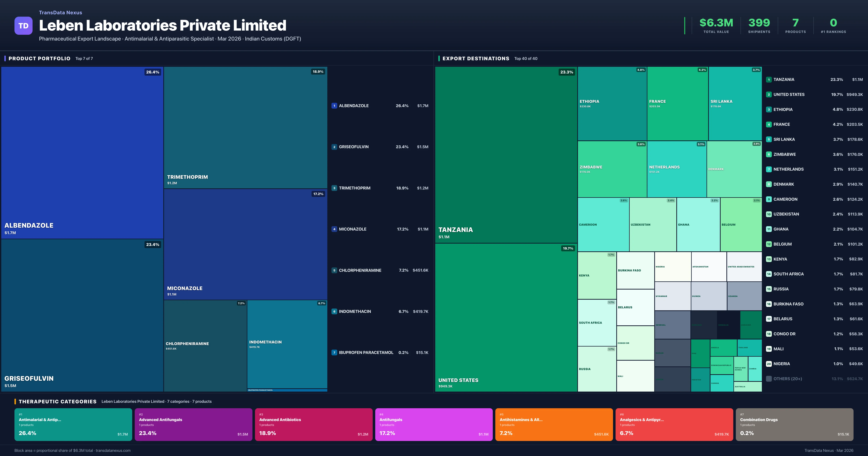Click the Product Portfolio section heading

[x=39, y=58]
